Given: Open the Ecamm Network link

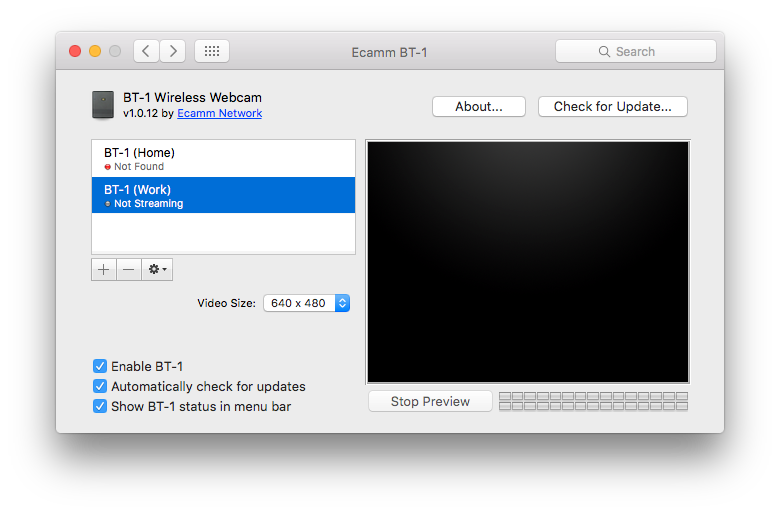Looking at the screenshot, I should click(219, 114).
